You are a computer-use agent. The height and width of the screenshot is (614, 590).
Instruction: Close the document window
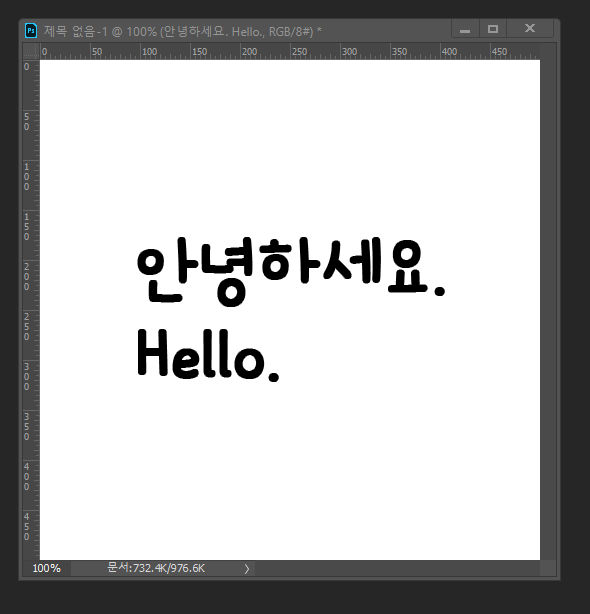coord(530,29)
